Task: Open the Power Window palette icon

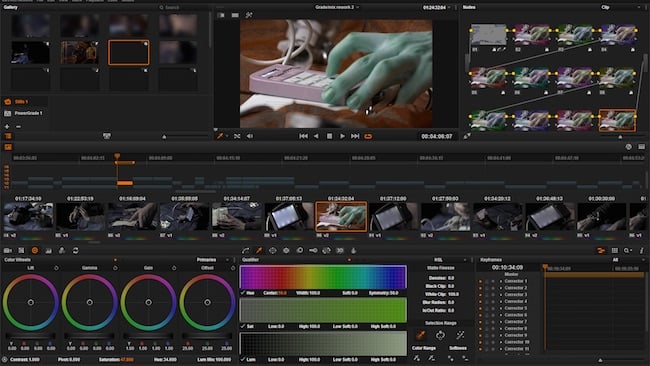Action: coord(272,250)
